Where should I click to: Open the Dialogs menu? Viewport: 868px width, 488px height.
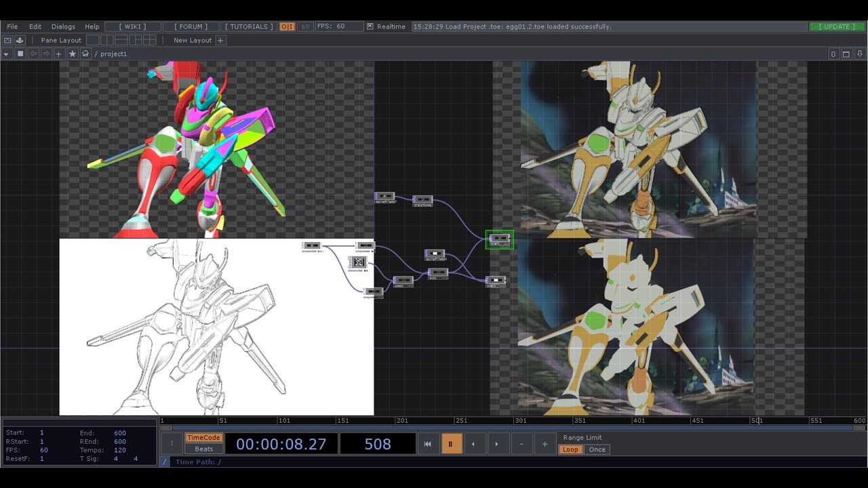63,26
